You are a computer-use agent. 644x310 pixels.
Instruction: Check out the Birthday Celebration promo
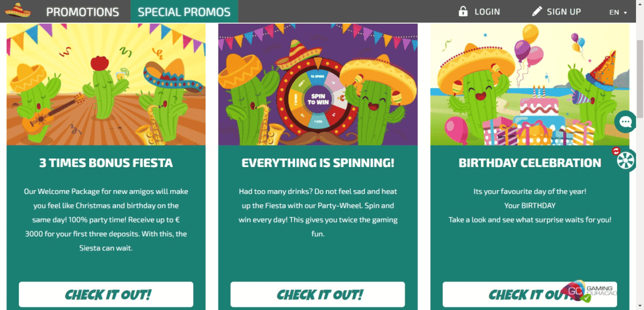click(515, 294)
